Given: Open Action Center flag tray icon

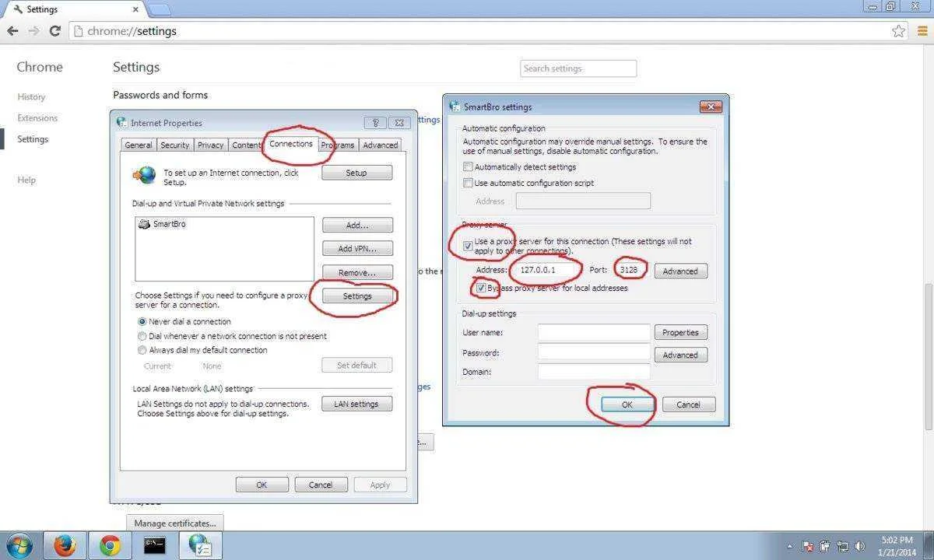Looking at the screenshot, I should tap(808, 547).
